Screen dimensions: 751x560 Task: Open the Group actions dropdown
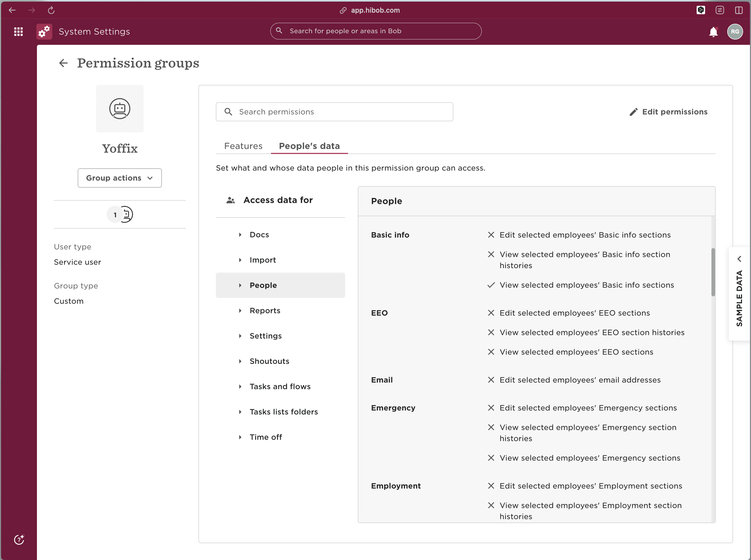point(120,178)
